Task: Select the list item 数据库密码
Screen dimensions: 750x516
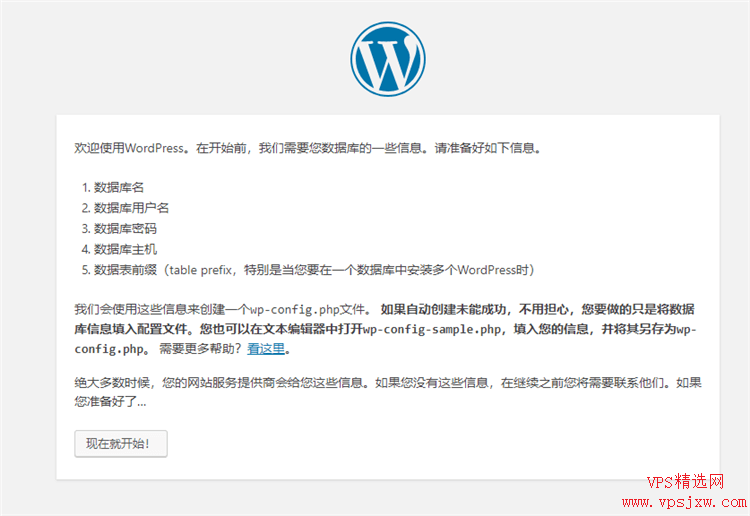Action: (x=125, y=229)
